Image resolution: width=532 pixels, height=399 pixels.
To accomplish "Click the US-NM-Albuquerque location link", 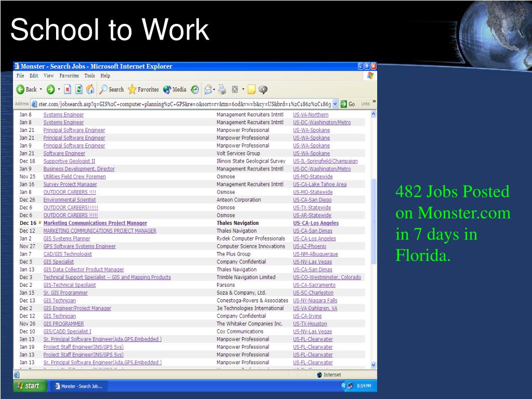I will [315, 254].
